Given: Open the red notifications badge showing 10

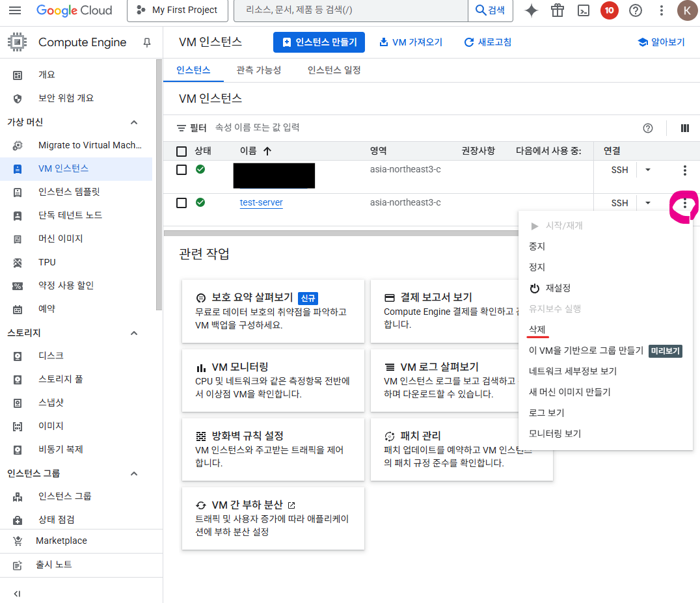Looking at the screenshot, I should (x=610, y=10).
